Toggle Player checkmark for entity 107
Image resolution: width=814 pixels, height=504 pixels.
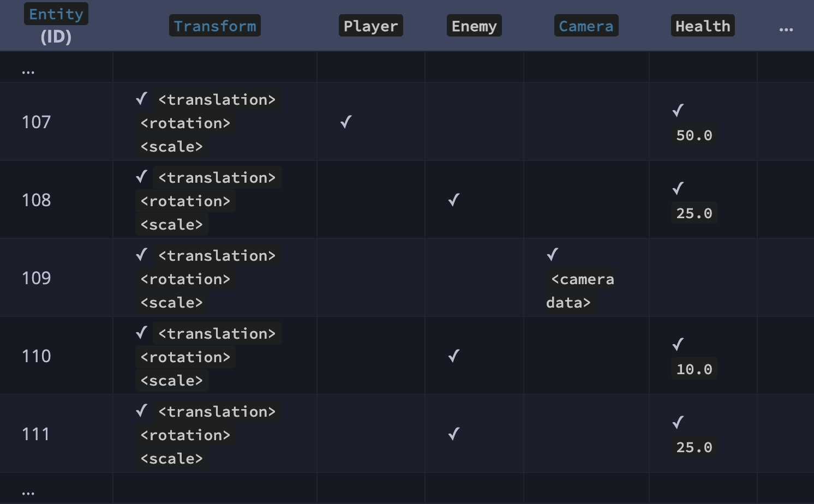coord(346,122)
